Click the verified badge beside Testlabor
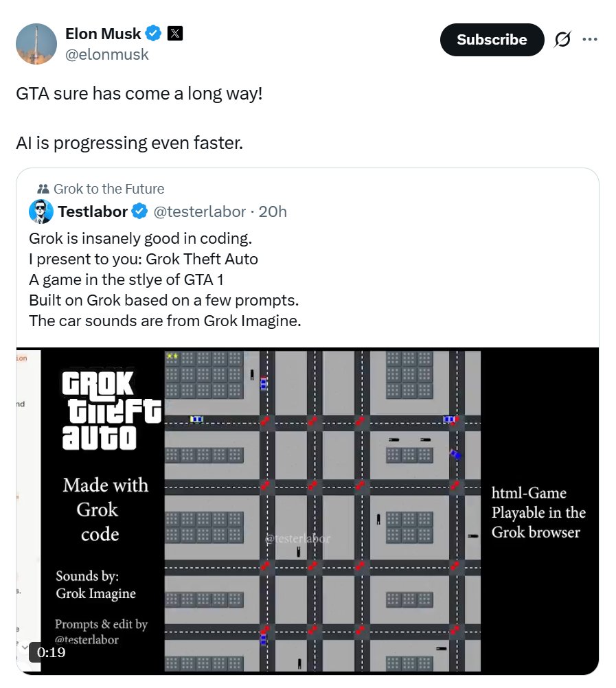616x688 pixels. click(x=140, y=211)
